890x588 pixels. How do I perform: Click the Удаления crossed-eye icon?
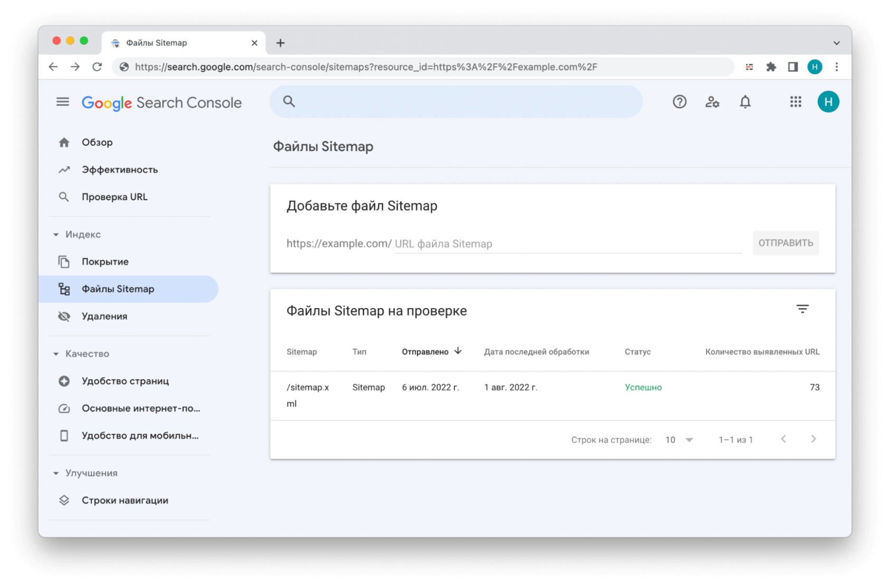64,316
